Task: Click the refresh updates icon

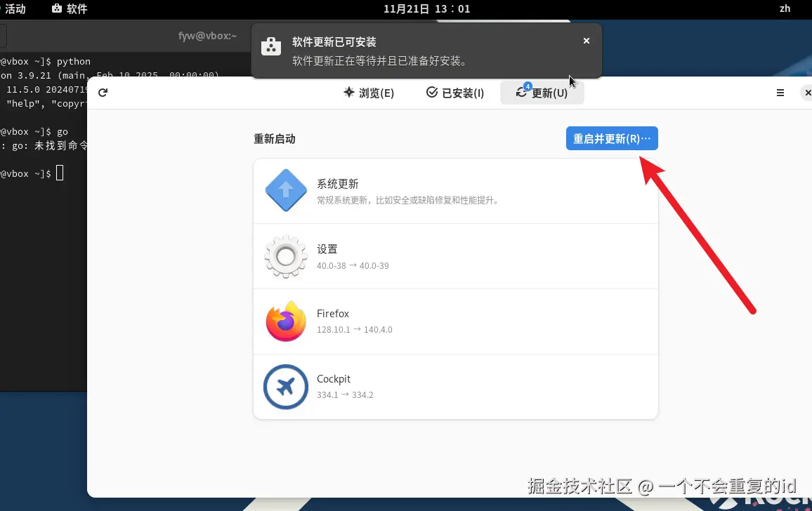Action: click(x=103, y=93)
